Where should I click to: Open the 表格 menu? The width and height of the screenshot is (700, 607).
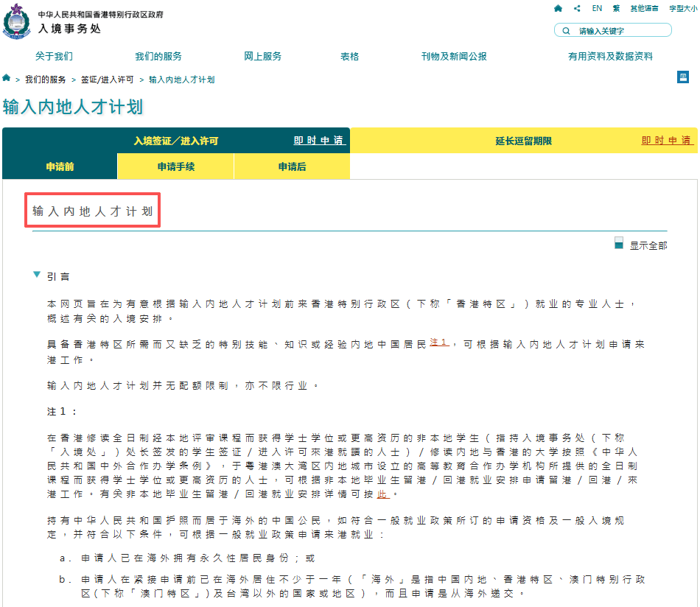pyautogui.click(x=349, y=56)
